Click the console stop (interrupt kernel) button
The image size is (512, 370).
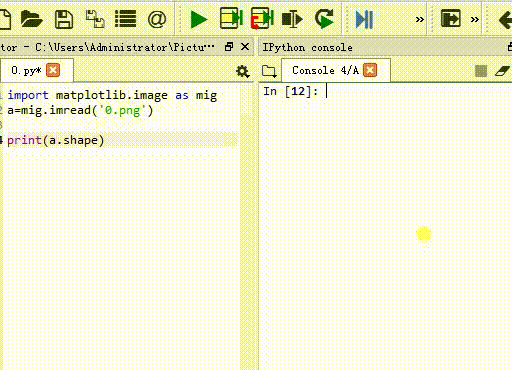481,71
